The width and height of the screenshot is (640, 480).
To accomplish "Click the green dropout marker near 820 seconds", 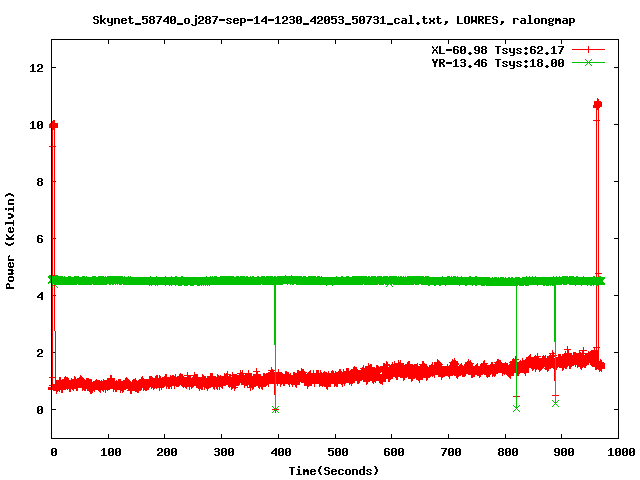I will [x=516, y=408].
